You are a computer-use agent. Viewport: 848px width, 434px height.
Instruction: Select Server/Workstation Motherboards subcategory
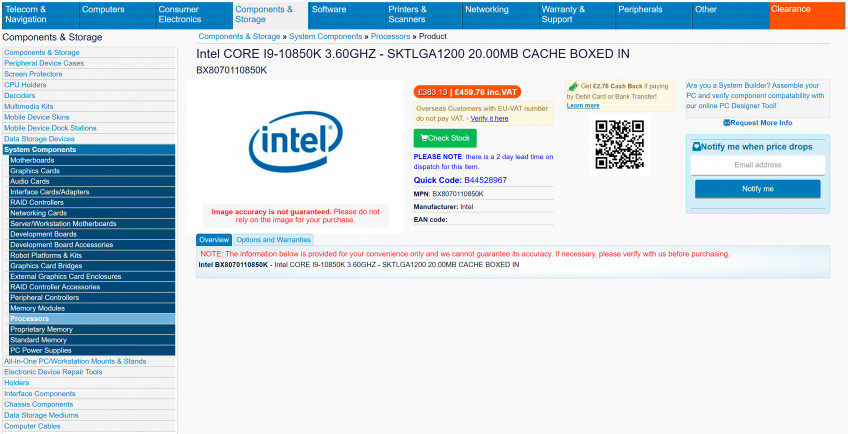pos(92,223)
